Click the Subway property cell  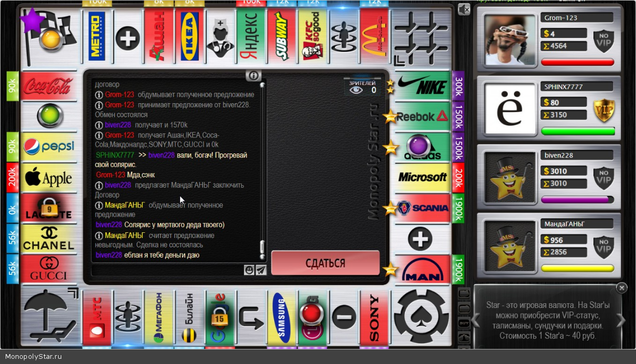(x=281, y=37)
